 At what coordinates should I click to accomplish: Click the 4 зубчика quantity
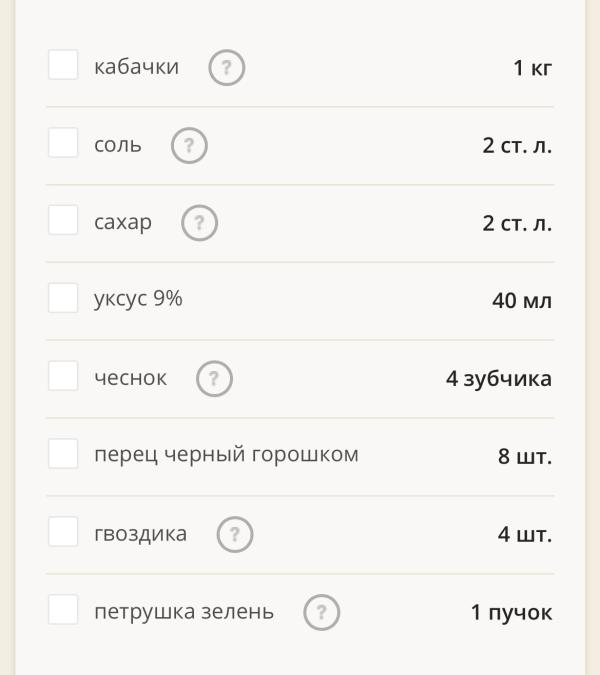tap(499, 379)
